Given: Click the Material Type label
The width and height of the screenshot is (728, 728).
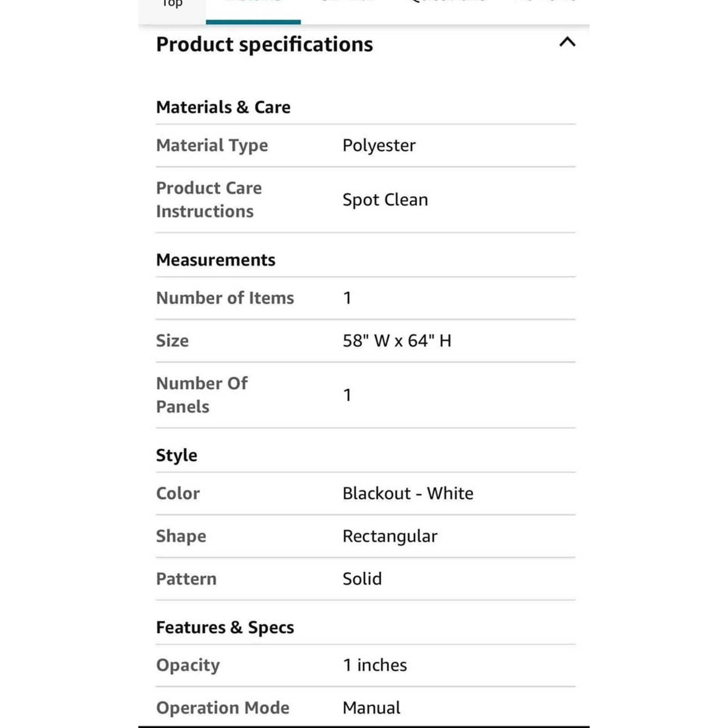Looking at the screenshot, I should tap(212, 146).
